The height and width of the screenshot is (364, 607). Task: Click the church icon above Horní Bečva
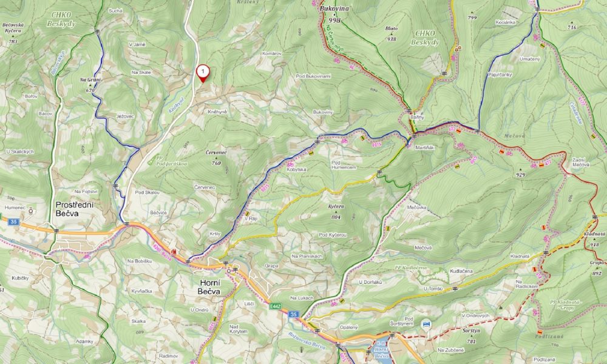pos(229,271)
